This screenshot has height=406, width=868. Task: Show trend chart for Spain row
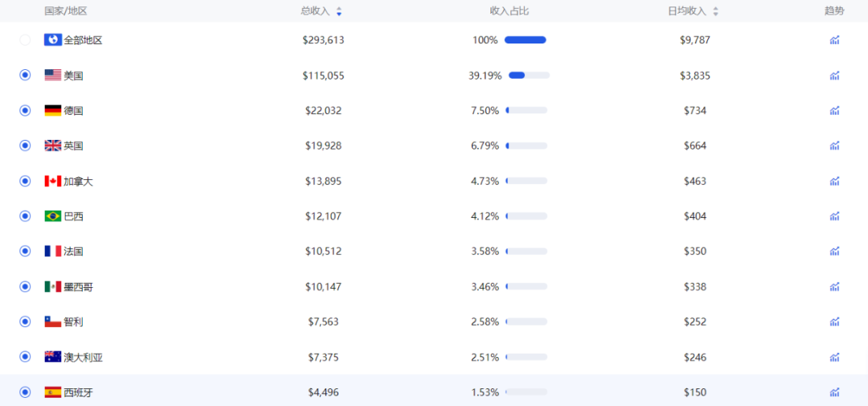pos(834,392)
